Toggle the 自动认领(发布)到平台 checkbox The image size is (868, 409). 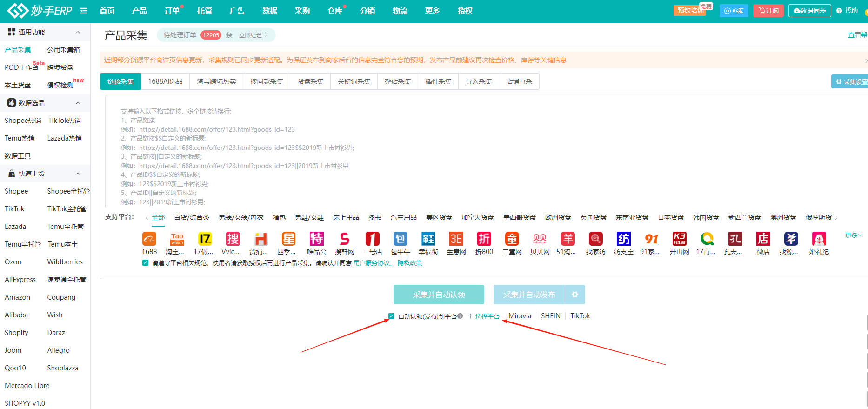click(x=392, y=316)
